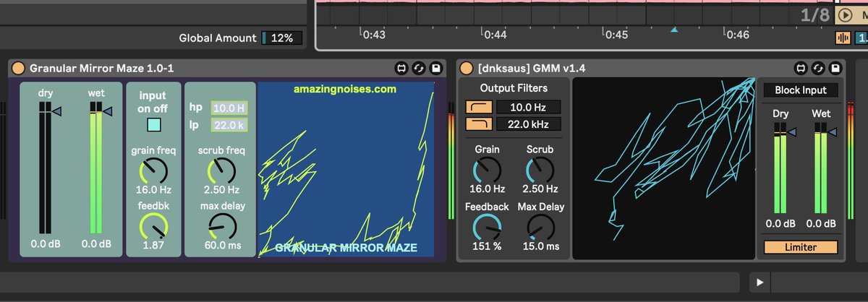Viewport: 868px width, 302px height.
Task: Click the feedbk knob showing 1.87
Action: point(153,226)
